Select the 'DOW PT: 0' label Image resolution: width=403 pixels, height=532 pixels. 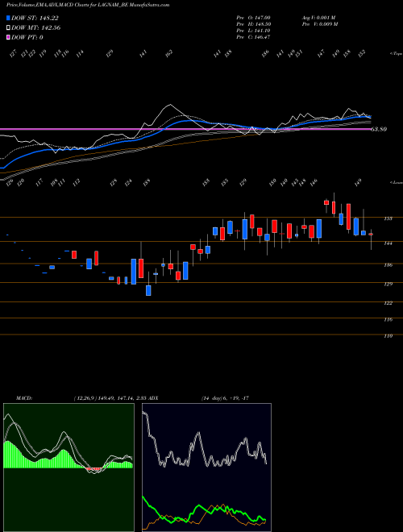click(x=27, y=37)
